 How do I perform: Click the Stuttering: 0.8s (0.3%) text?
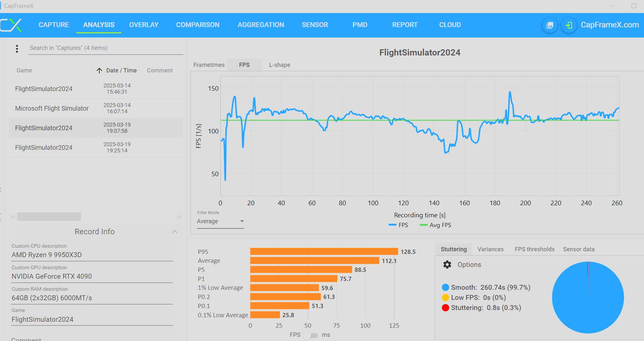486,308
